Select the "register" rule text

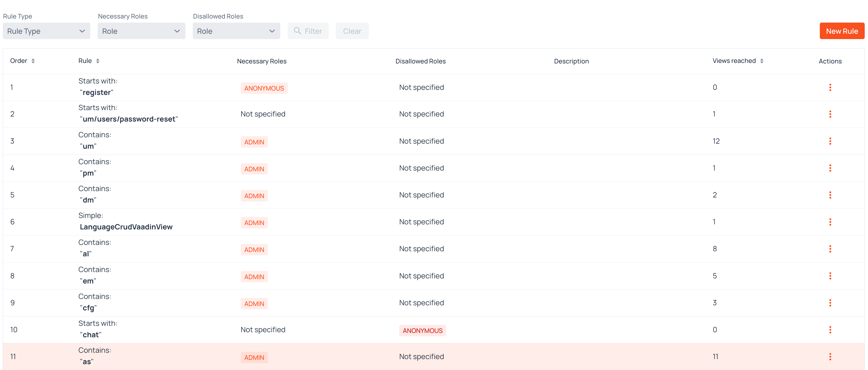[x=96, y=92]
